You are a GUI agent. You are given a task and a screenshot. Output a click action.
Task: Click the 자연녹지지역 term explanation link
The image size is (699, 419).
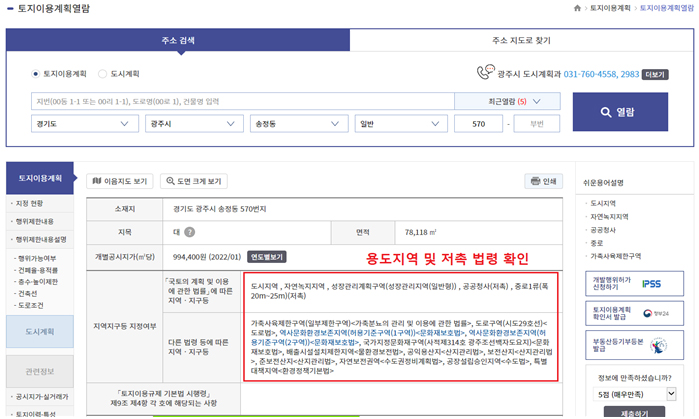[x=609, y=217]
